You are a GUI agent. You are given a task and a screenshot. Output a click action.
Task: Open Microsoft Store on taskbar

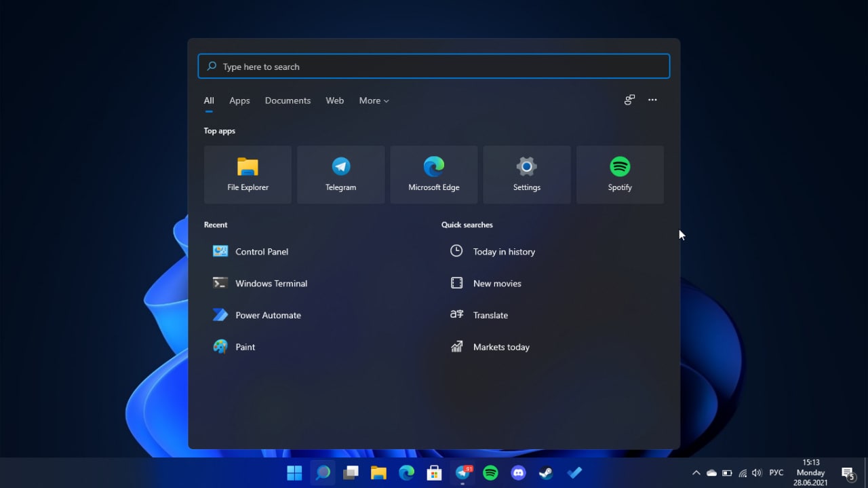[x=434, y=473]
